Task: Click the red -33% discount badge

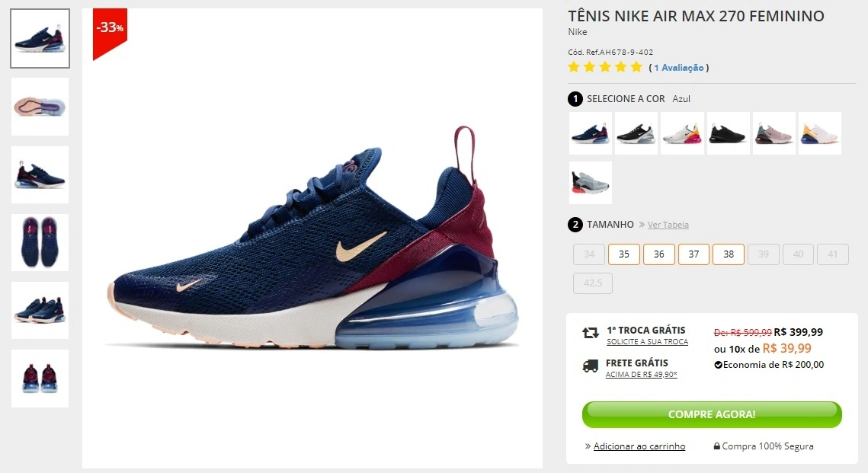Action: click(x=110, y=34)
